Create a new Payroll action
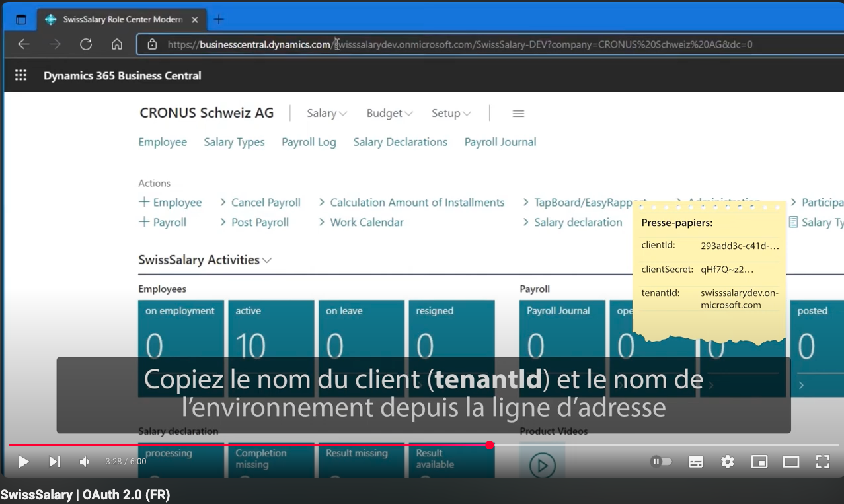This screenshot has width=844, height=504. 163,223
